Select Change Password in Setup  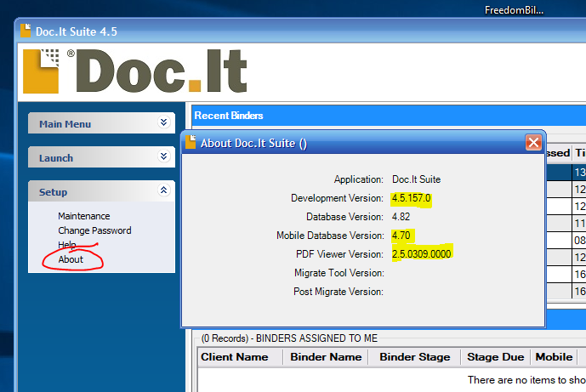94,230
